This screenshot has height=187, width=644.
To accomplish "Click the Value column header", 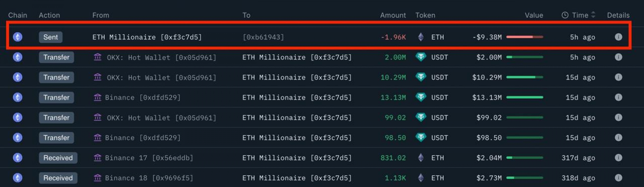I will [x=534, y=15].
